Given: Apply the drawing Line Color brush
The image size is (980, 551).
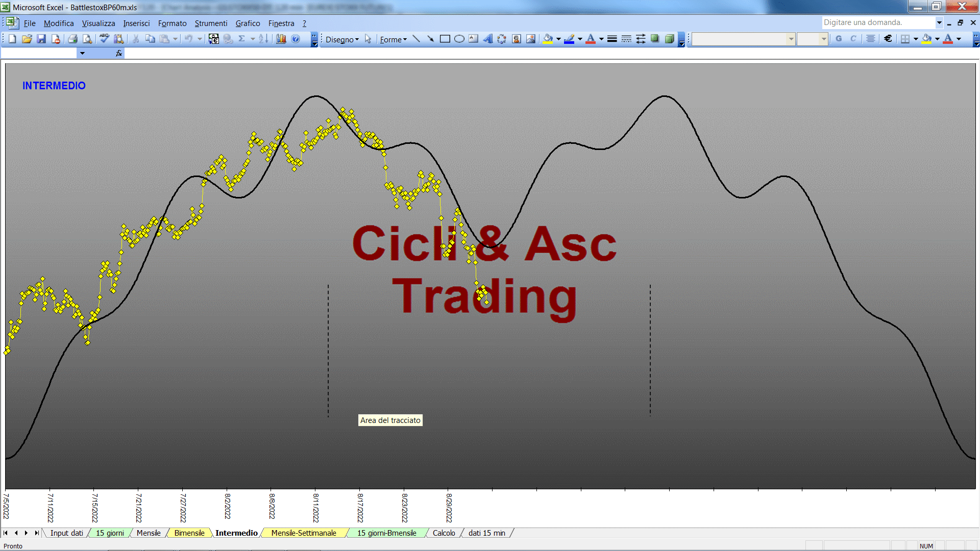Looking at the screenshot, I should click(x=569, y=39).
